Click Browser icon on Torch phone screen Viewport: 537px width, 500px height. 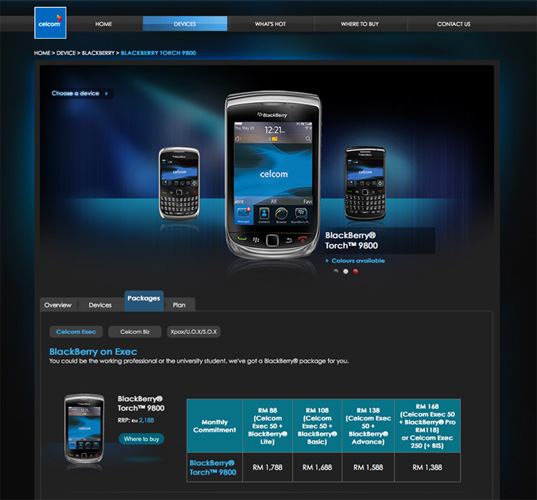pyautogui.click(x=282, y=215)
